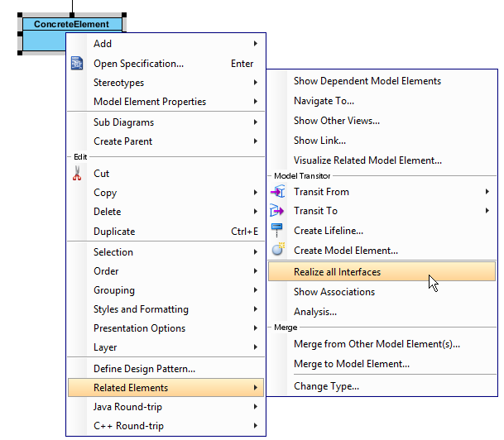
Task: Select Create Model Element... entry
Action: (382, 251)
